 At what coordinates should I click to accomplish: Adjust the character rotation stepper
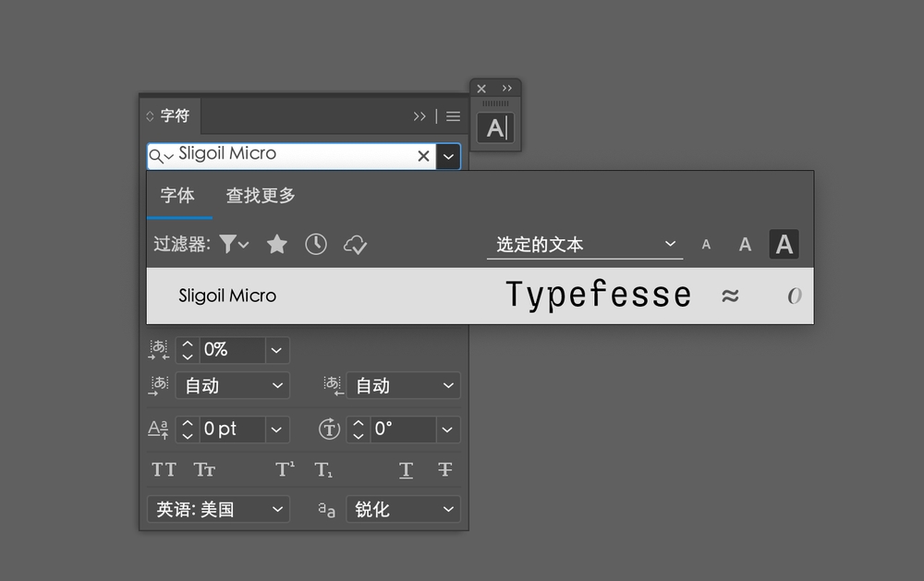pos(359,430)
